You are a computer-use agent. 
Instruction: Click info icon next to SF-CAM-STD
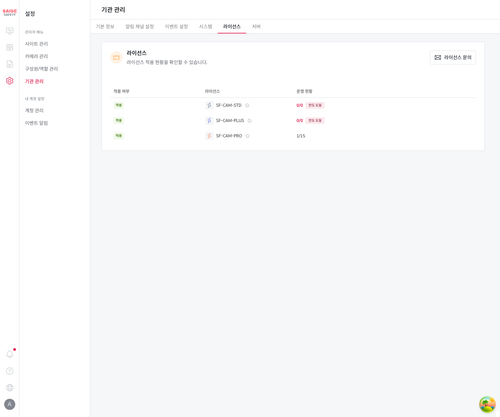click(x=247, y=105)
